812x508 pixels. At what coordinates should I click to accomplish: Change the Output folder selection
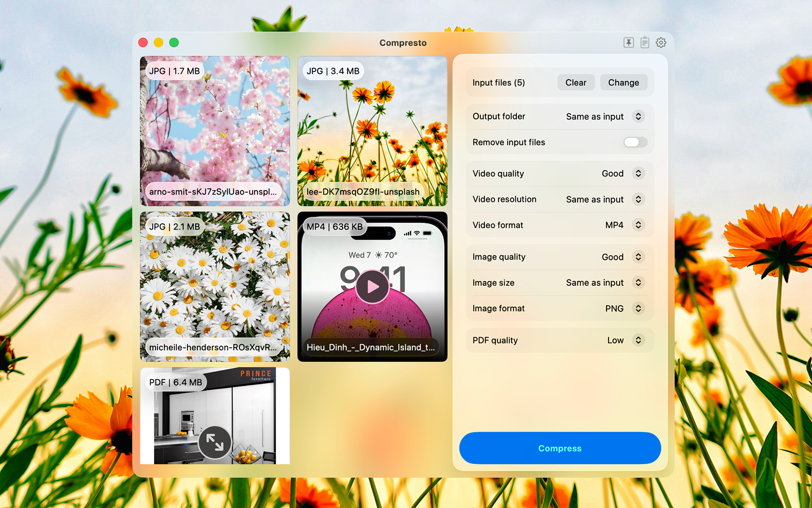click(639, 117)
